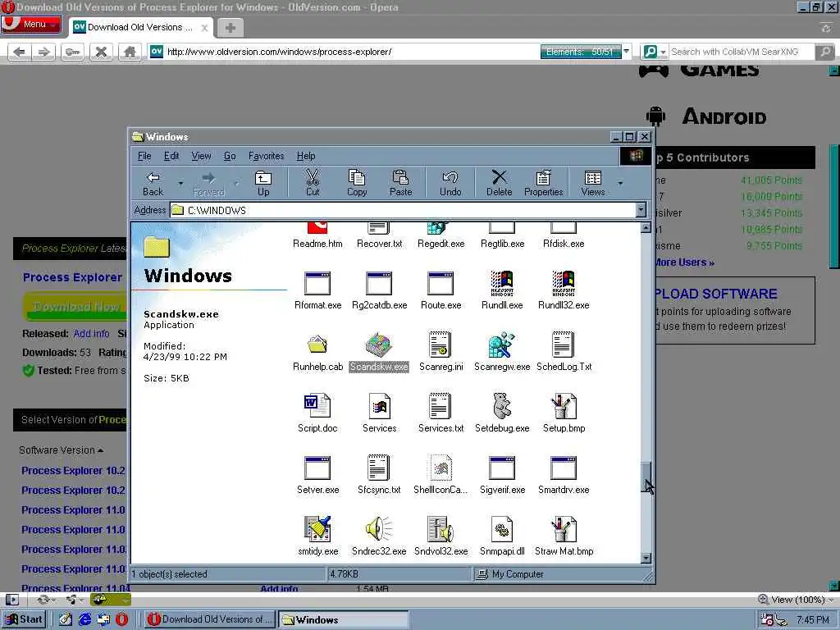Click the Copy toolbar icon
This screenshot has width=840, height=630.
[x=357, y=183]
